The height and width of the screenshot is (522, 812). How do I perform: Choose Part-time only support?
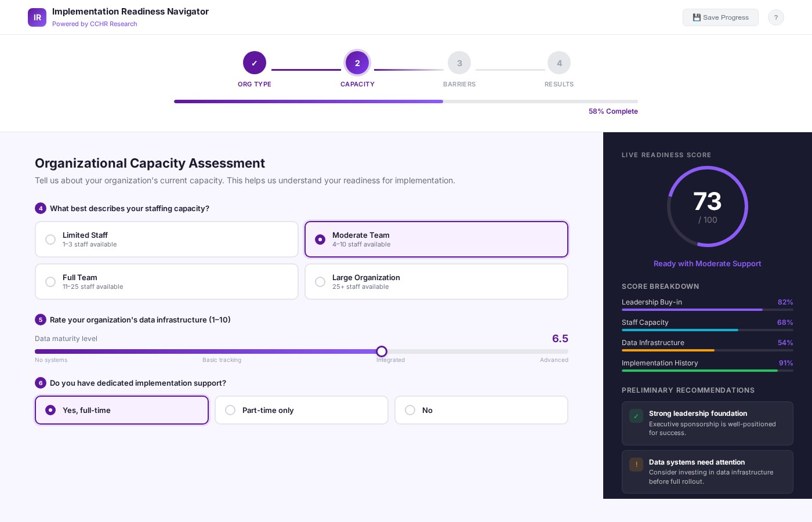pos(302,410)
